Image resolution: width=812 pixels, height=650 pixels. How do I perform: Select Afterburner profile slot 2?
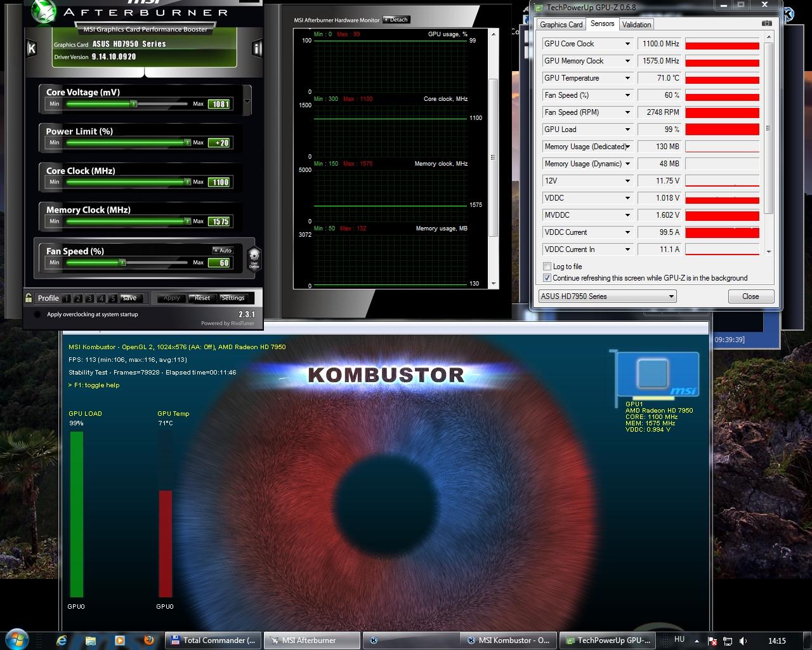point(78,298)
